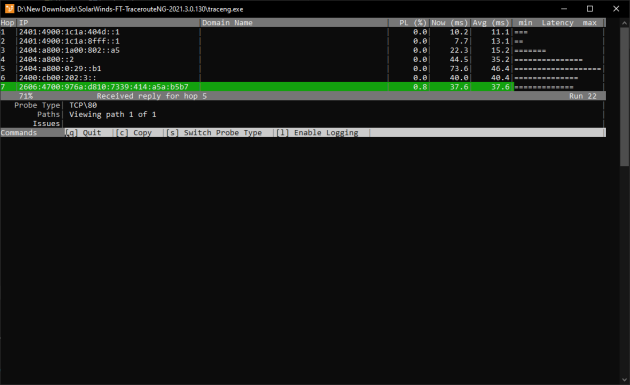Click the Now (ms) column header

[450, 23]
